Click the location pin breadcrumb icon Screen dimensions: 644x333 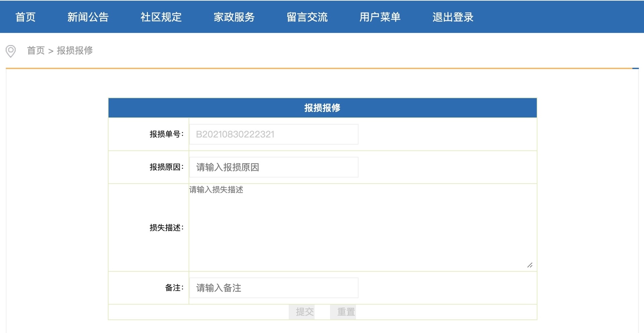[11, 51]
